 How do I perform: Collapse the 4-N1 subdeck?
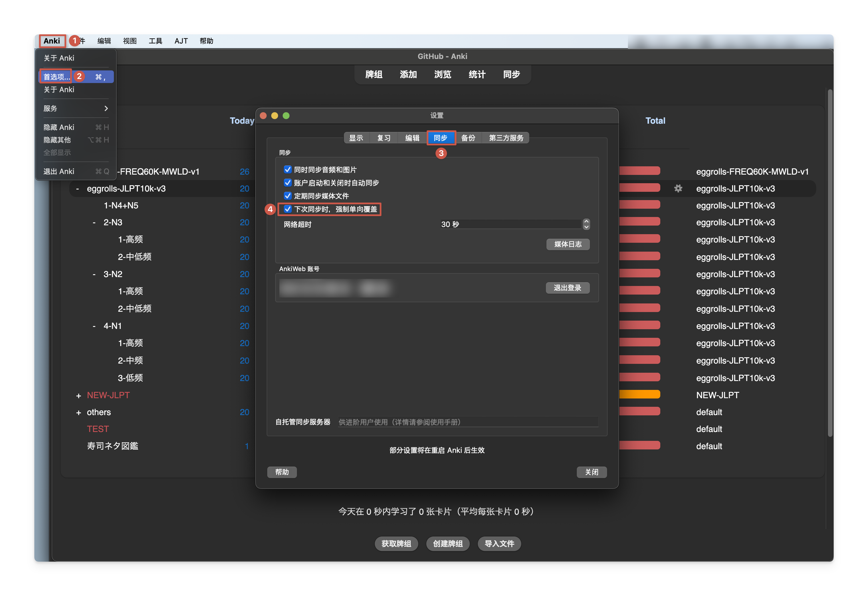94,326
